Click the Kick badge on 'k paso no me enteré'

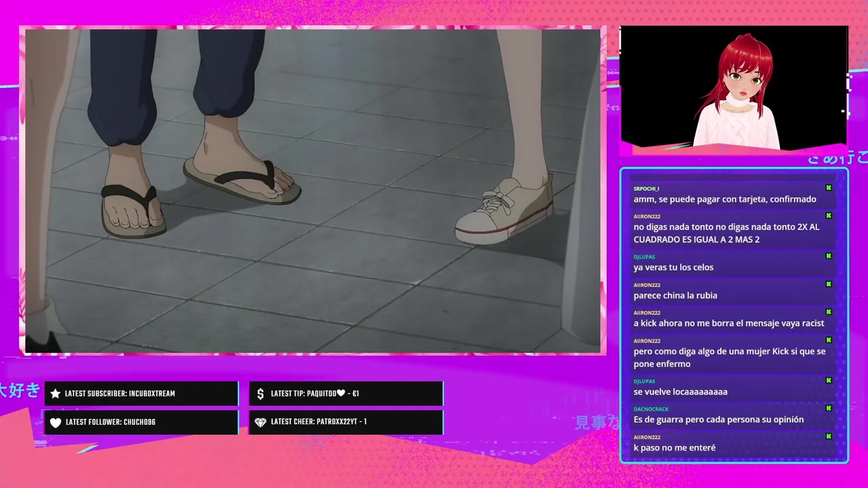829,436
